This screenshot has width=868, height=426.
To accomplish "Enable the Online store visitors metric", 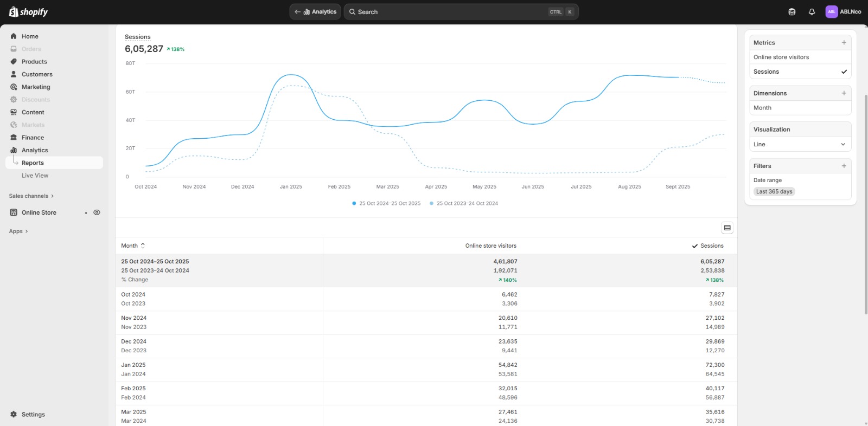I will (781, 57).
